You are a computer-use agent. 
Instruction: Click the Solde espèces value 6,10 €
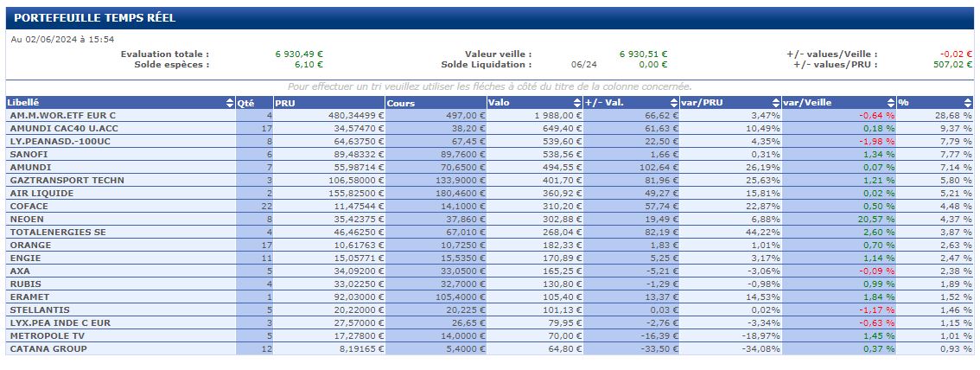point(309,64)
